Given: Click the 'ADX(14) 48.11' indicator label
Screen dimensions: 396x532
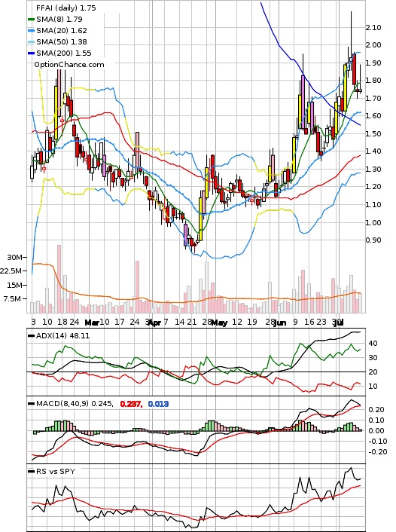Looking at the screenshot, I should (x=63, y=335).
